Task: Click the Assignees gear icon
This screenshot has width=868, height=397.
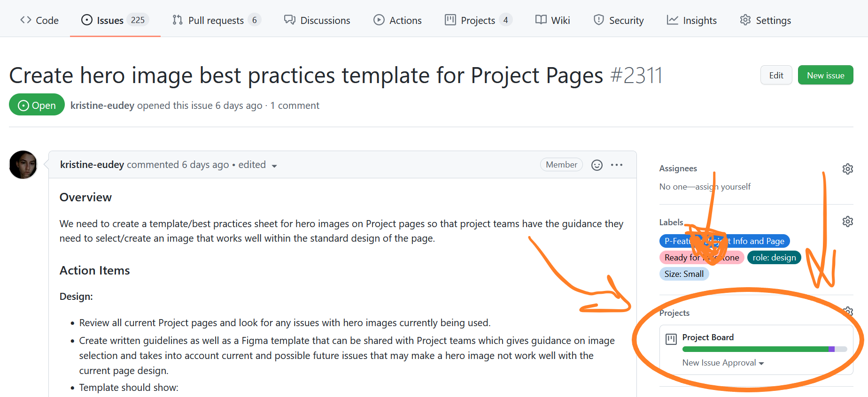Action: point(847,169)
